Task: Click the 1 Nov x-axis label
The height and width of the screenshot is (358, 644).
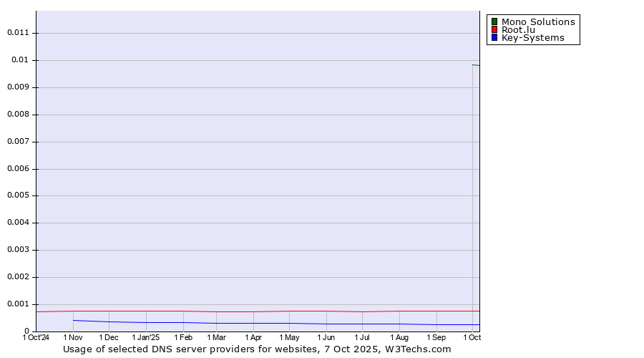Action: [x=73, y=337]
